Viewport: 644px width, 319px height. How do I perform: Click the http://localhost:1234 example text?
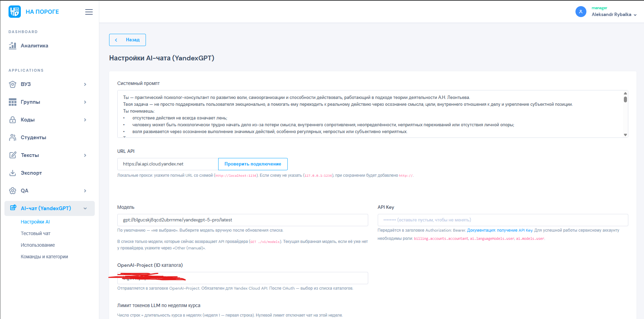pos(236,176)
